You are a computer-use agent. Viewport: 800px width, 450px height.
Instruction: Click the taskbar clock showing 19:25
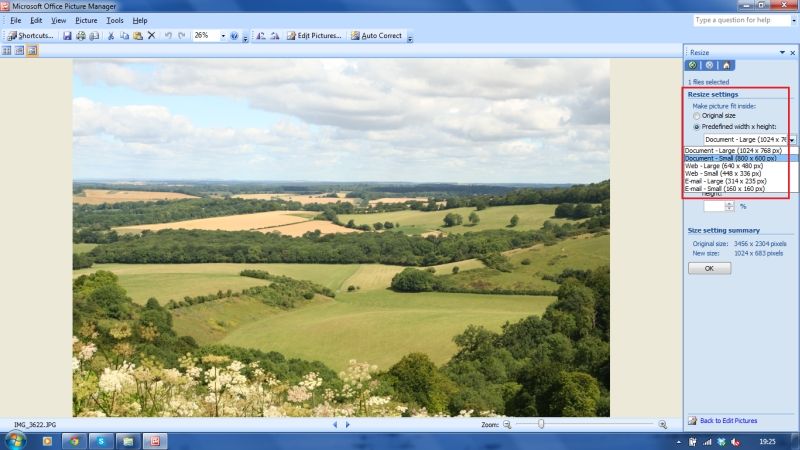click(x=767, y=442)
